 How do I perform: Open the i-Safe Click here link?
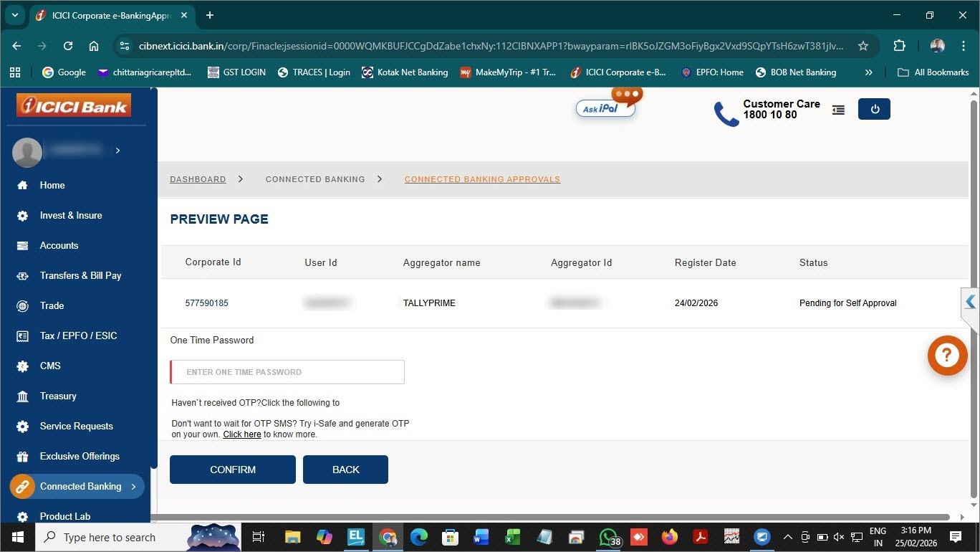[x=241, y=434]
